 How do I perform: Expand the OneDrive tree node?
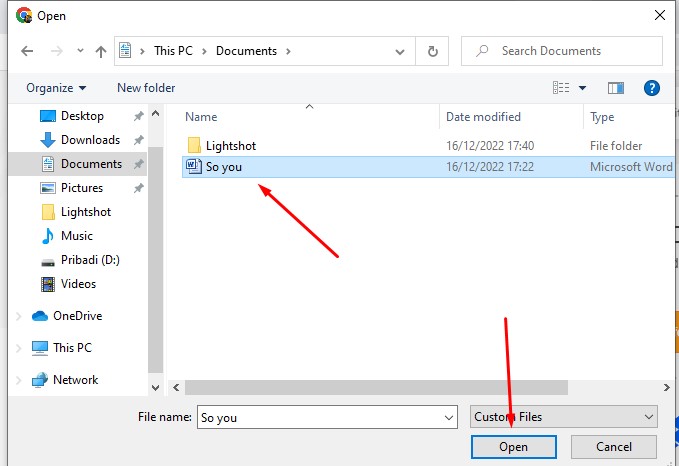19,316
